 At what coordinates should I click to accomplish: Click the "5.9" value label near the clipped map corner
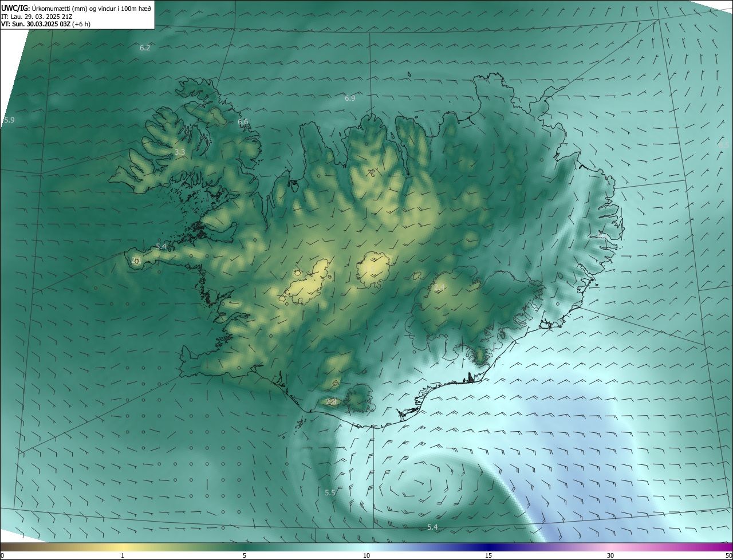[x=9, y=120]
